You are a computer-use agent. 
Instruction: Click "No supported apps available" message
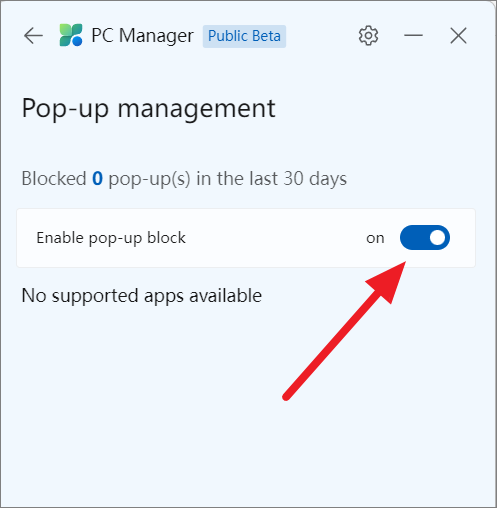coord(142,296)
